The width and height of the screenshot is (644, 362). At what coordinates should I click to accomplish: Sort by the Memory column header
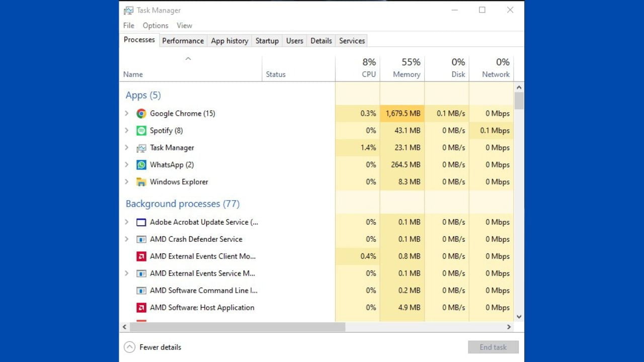402,68
